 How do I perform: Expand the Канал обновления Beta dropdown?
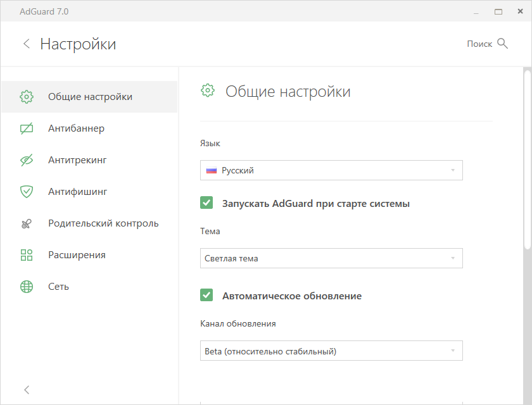point(331,351)
